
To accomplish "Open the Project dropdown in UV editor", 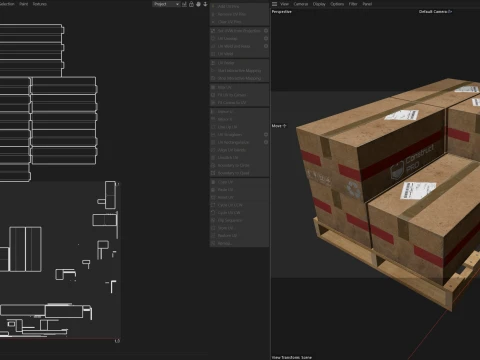I will (x=166, y=4).
